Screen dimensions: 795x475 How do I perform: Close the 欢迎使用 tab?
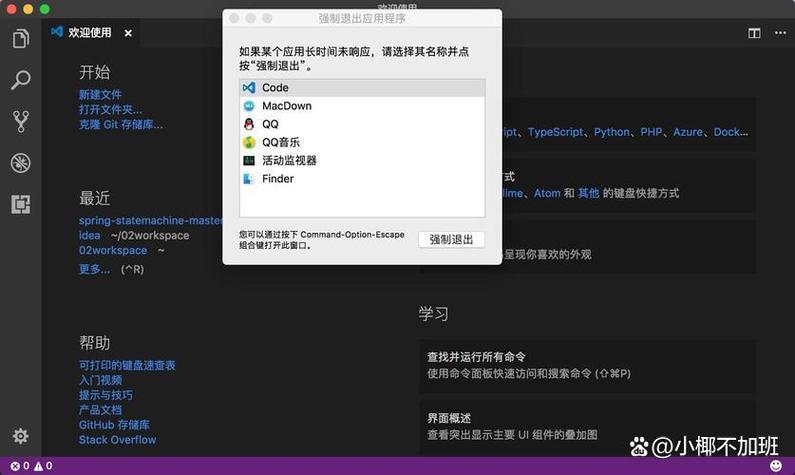point(128,33)
